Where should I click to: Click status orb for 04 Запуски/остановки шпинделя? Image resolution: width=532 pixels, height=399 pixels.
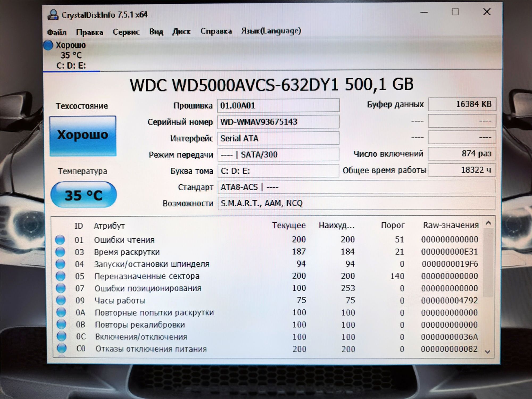point(60,264)
